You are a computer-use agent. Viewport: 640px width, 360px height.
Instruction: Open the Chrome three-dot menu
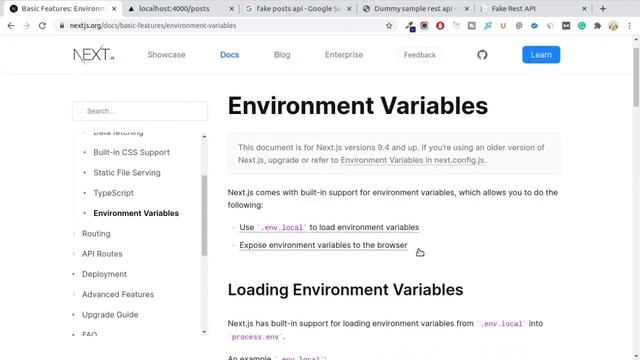(x=629, y=26)
